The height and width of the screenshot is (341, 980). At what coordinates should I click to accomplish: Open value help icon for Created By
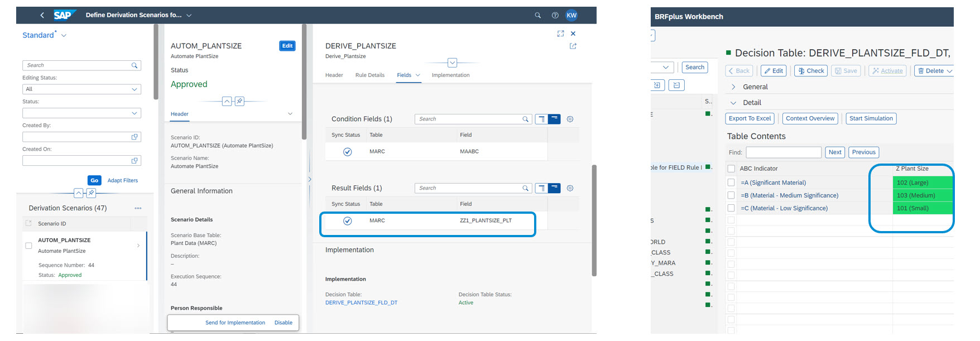coord(134,137)
